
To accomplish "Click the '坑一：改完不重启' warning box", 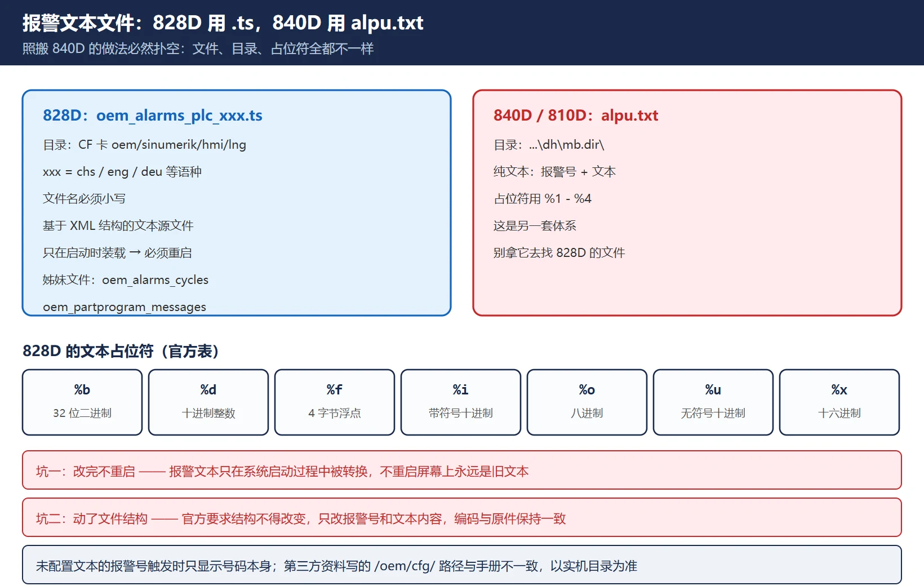I will tap(462, 470).
